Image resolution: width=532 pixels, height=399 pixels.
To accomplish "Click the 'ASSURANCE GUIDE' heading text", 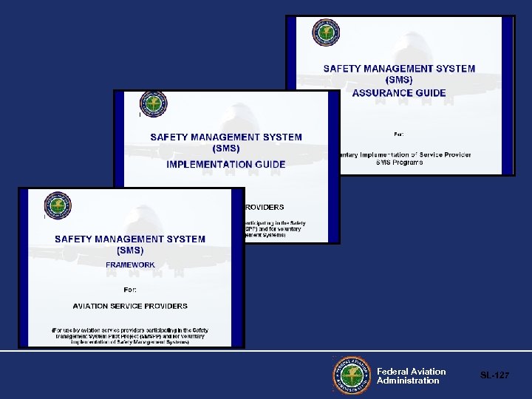I will 399,93.
